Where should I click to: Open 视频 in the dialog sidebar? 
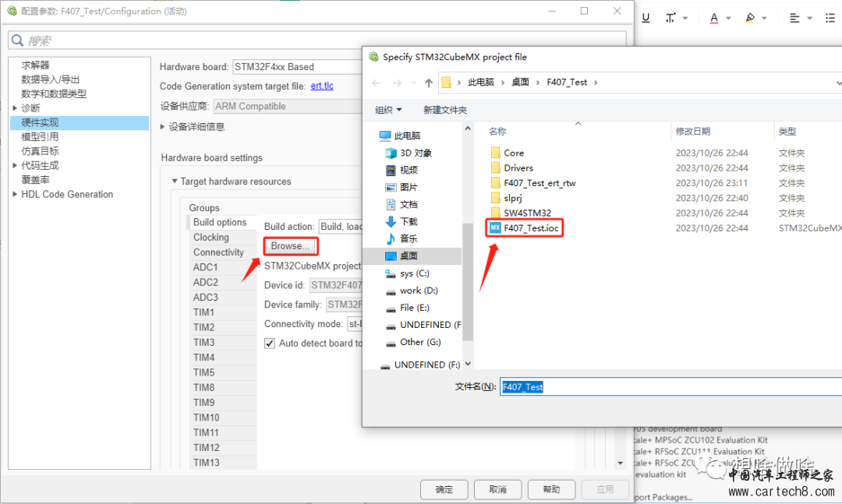click(402, 170)
